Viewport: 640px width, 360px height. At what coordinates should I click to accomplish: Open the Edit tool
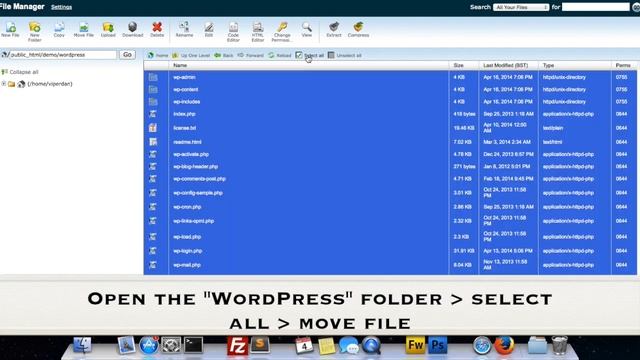209,30
